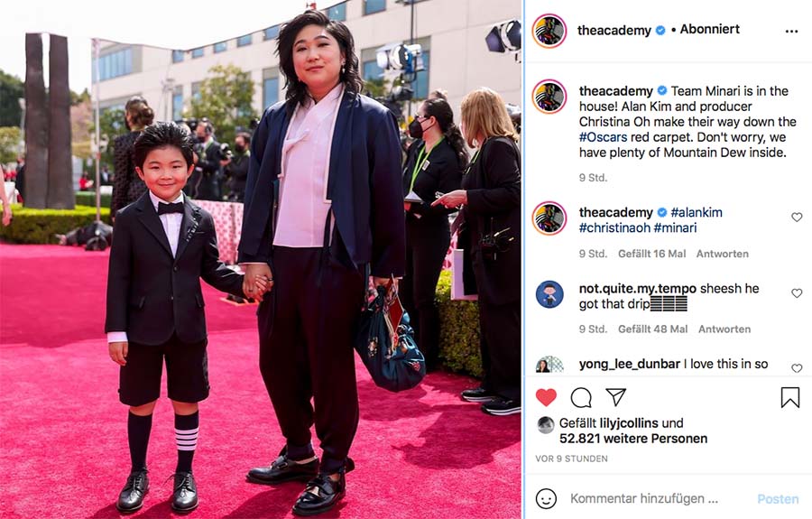Like the #alankim hashtag comment

[x=797, y=217]
